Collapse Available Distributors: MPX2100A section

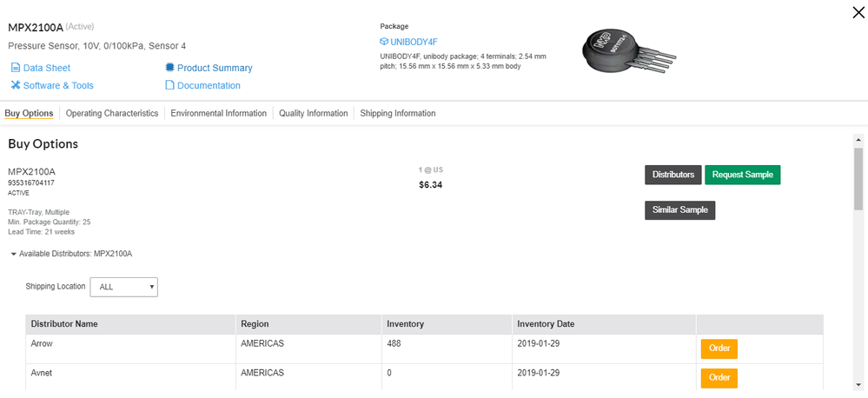[71, 254]
